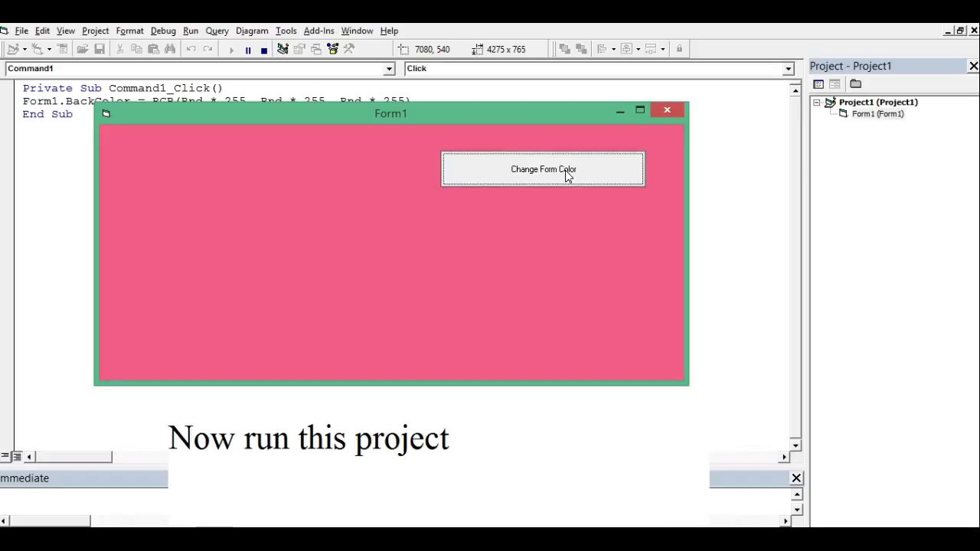Open the Toolbox hammer-wrench icon

click(x=349, y=49)
